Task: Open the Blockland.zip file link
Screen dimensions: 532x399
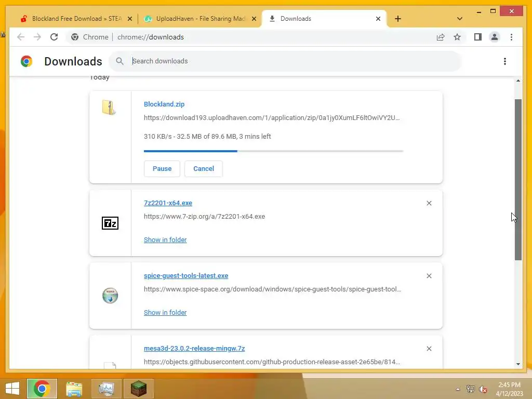Action: (164, 104)
